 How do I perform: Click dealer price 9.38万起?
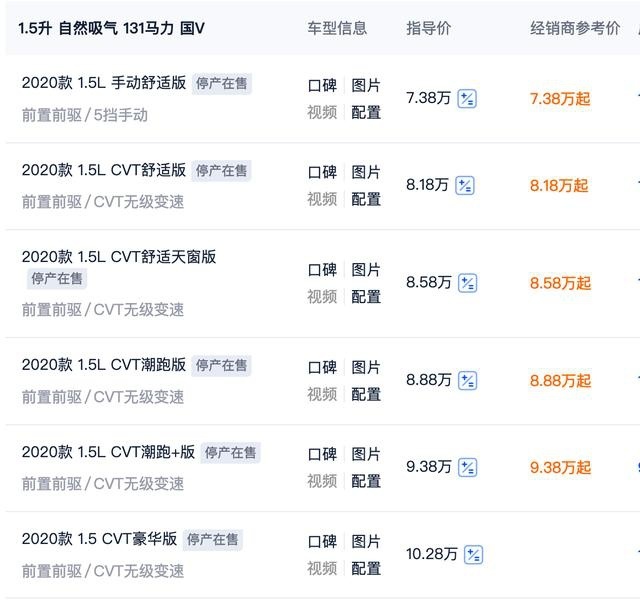click(x=560, y=468)
